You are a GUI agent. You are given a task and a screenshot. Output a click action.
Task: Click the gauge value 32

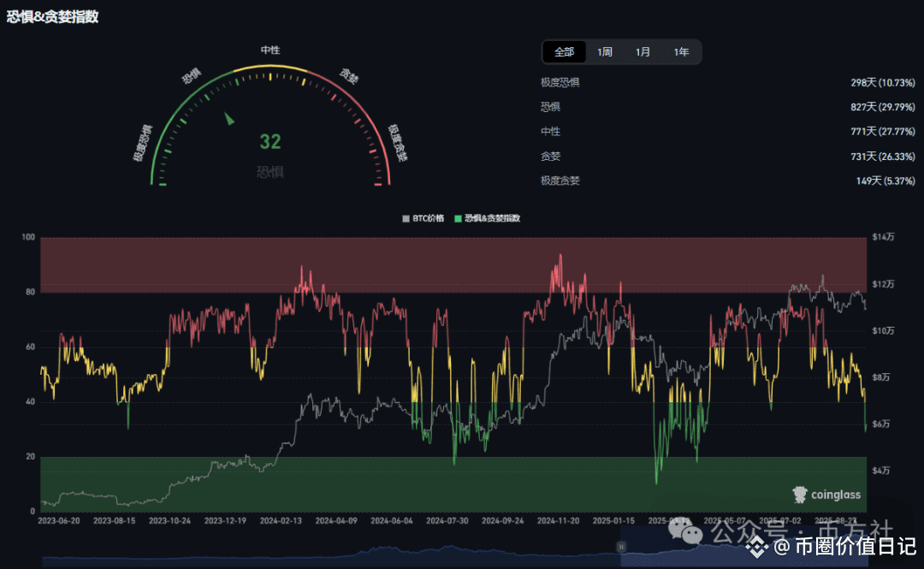coord(270,142)
